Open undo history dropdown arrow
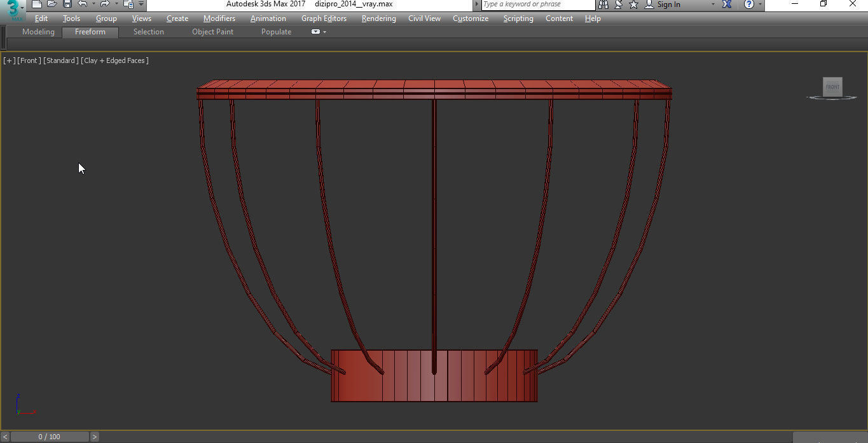This screenshot has width=868, height=443. click(93, 4)
